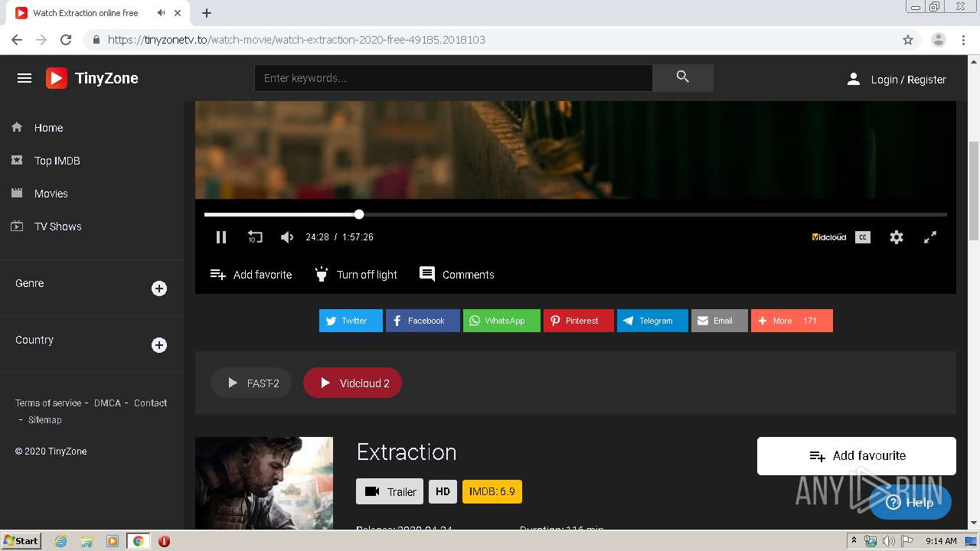Screen dimensions: 980x551
Task: Seek on the video progress bar
Action: (x=576, y=214)
